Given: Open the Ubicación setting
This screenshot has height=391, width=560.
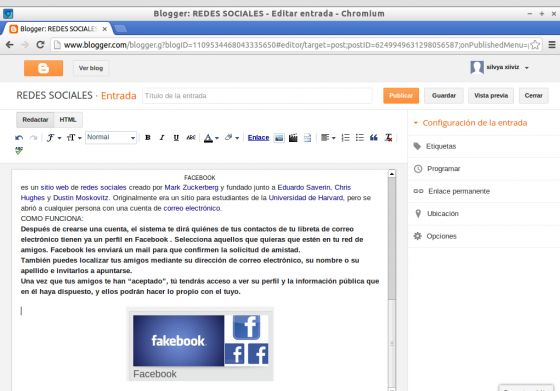Looking at the screenshot, I should pyautogui.click(x=484, y=214).
